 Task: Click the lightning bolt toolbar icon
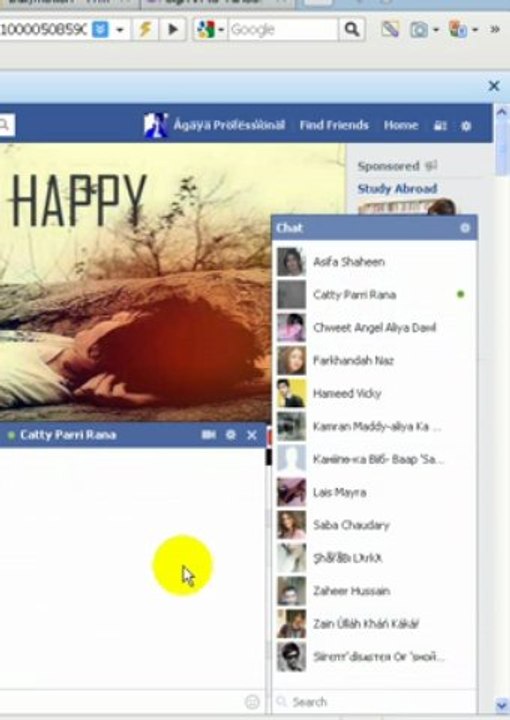tap(145, 29)
